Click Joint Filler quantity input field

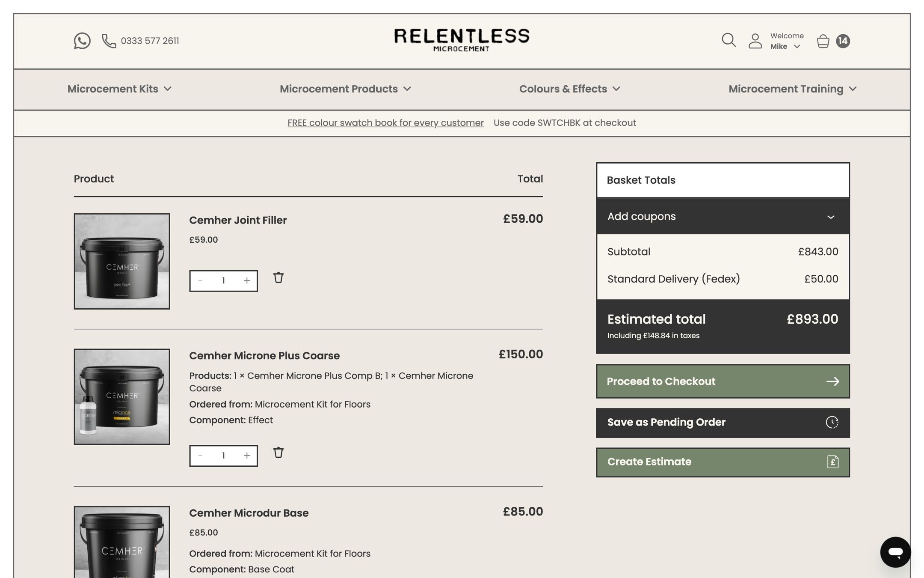tap(223, 280)
